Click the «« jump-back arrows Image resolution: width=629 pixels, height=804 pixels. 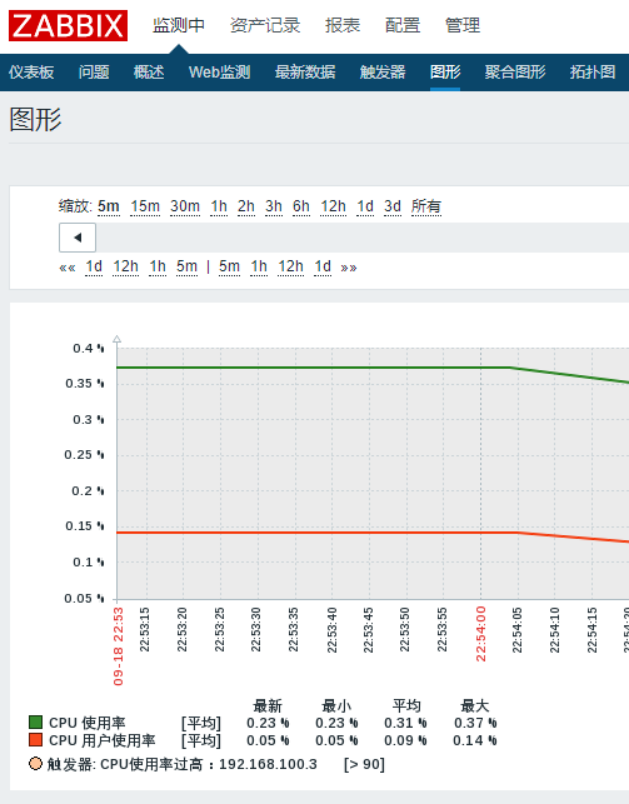click(67, 267)
